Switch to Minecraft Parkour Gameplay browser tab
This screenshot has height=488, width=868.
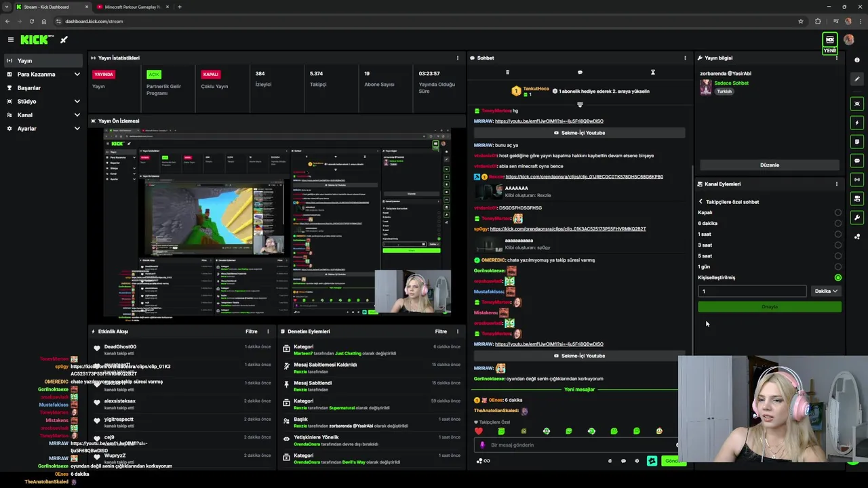tap(132, 7)
